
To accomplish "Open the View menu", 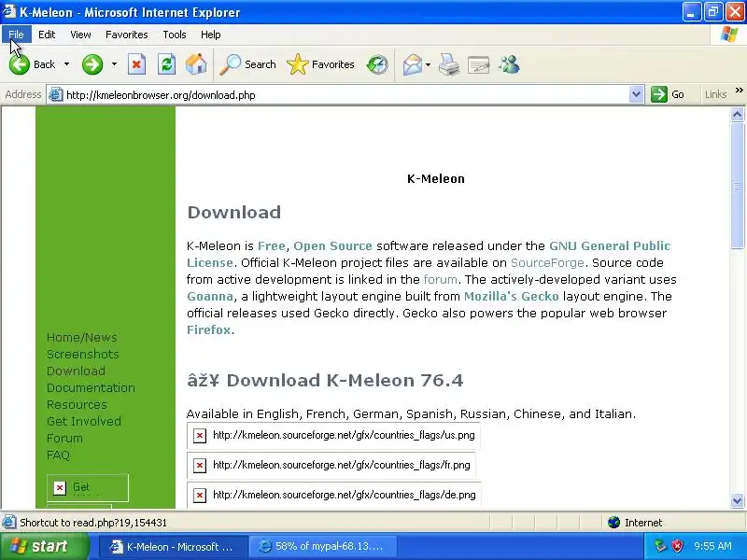I will click(80, 35).
